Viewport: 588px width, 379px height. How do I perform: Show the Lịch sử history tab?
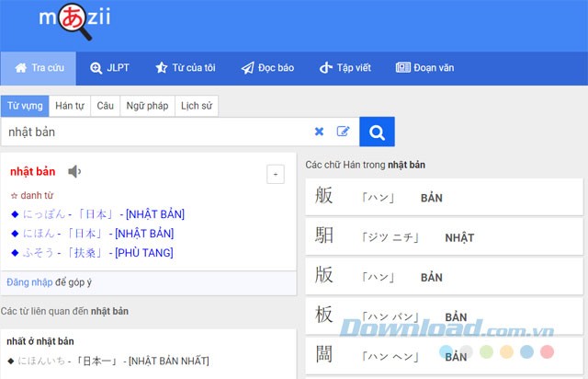196,106
